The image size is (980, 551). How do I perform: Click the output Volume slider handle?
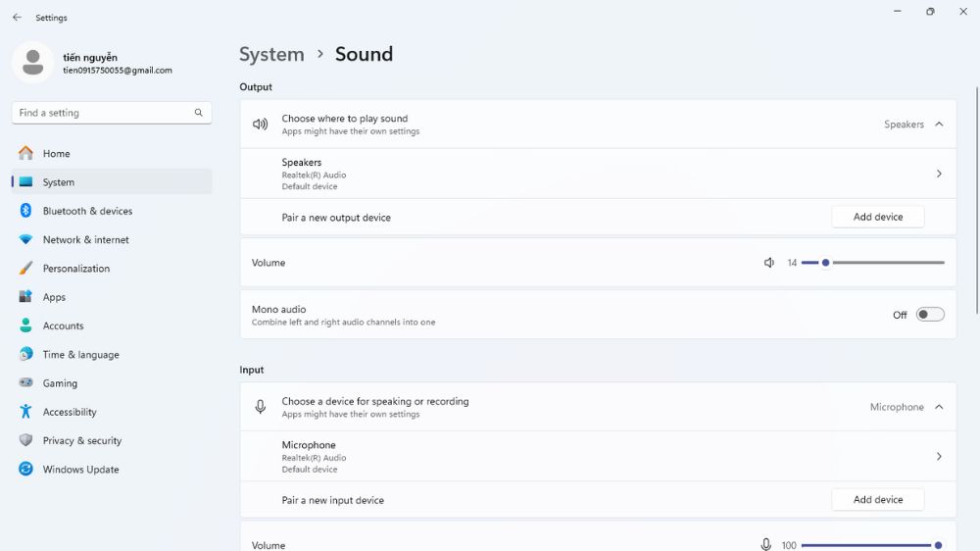pos(825,263)
